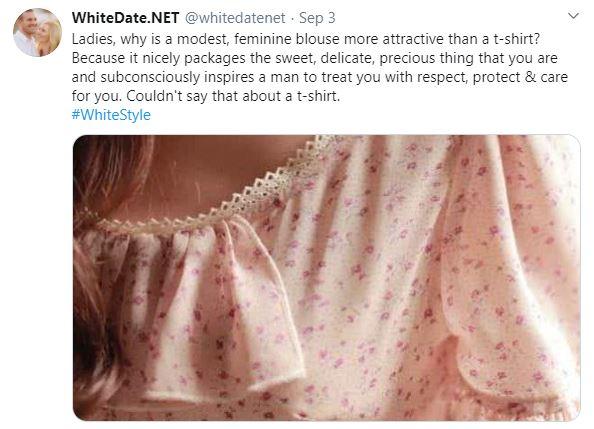Click the blonde woman in the avatar
The width and height of the screenshot is (594, 429).
tap(49, 36)
